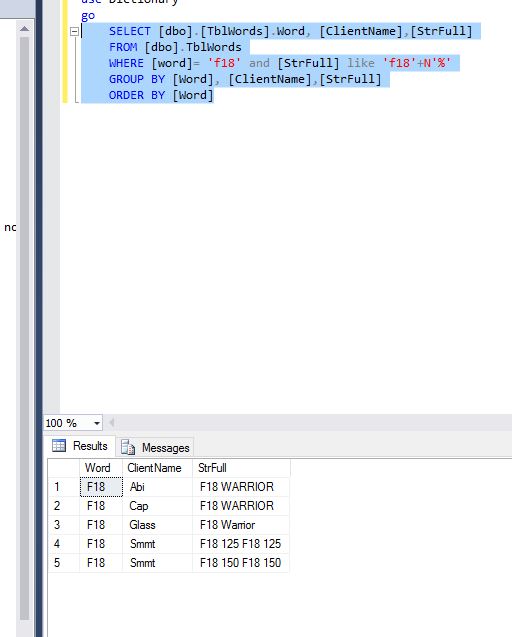
Task: Select row 1 header in results grid
Action: (64, 487)
